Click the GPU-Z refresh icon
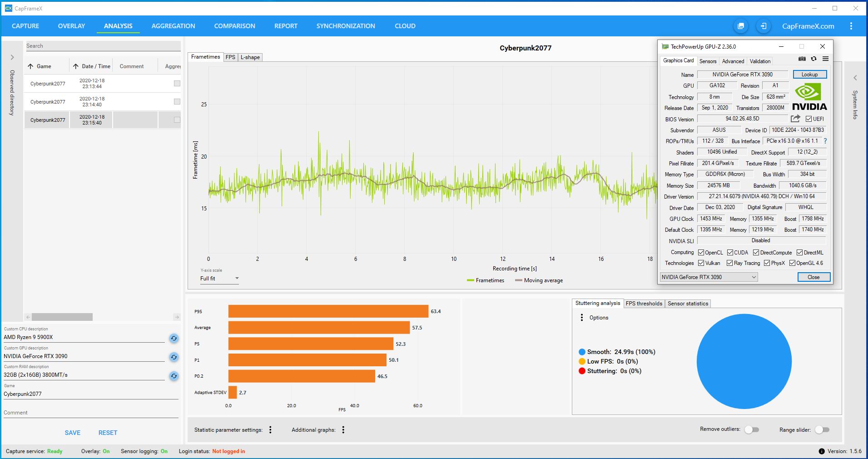The height and width of the screenshot is (459, 868). (x=813, y=59)
